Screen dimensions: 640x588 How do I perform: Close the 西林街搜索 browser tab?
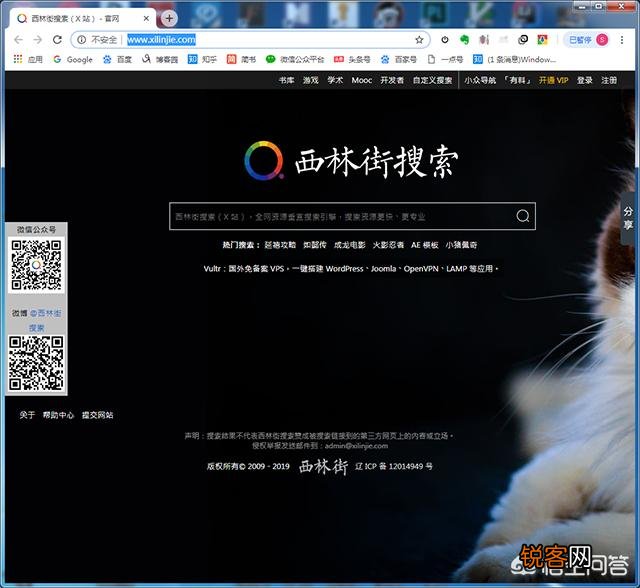coord(146,18)
